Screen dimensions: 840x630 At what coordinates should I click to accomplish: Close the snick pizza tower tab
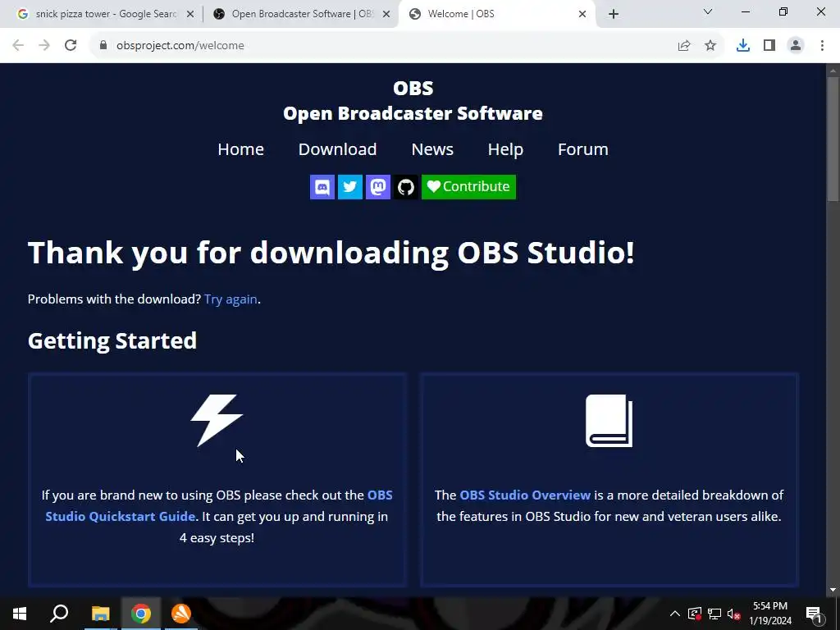[190, 15]
